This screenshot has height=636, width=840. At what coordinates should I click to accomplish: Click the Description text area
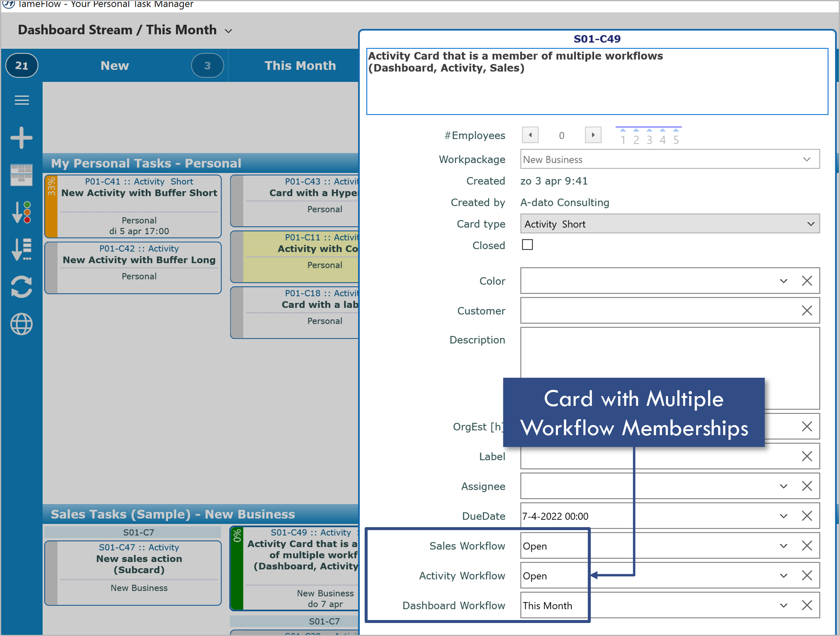point(670,368)
